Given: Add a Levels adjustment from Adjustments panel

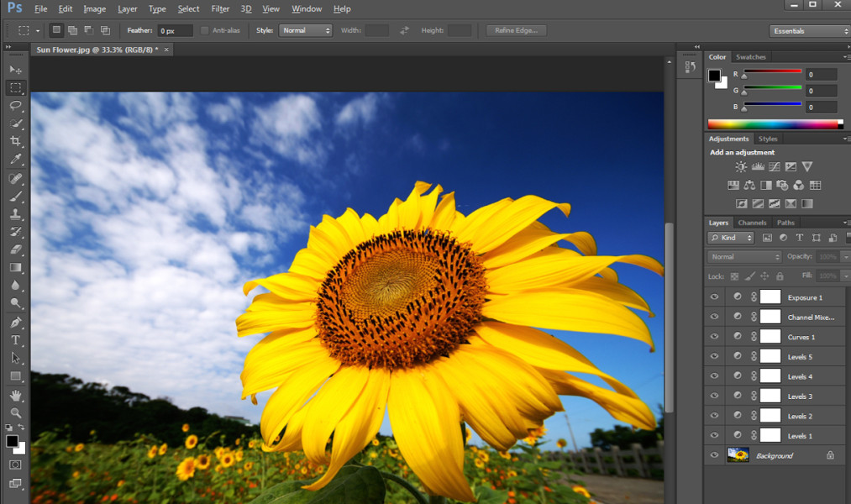Looking at the screenshot, I should click(758, 167).
